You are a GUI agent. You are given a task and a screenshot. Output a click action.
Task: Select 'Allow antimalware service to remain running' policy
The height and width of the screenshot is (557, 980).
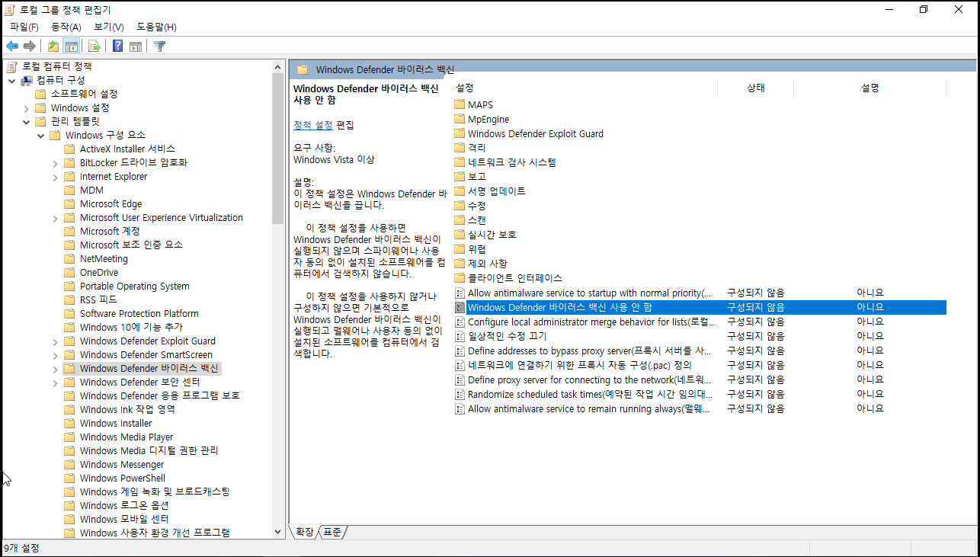(700, 408)
